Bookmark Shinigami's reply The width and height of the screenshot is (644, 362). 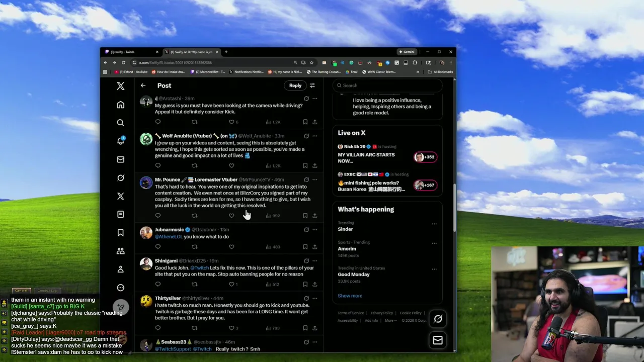pos(305,284)
